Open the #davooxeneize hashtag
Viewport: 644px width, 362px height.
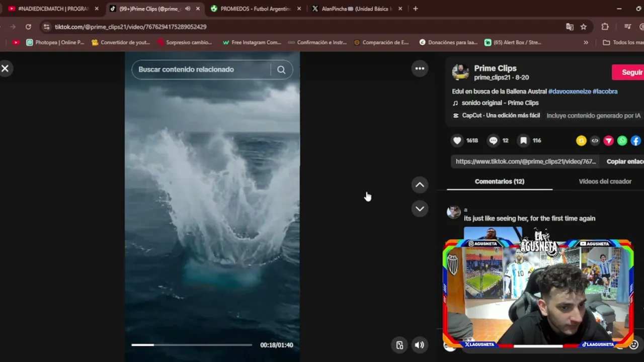(569, 92)
